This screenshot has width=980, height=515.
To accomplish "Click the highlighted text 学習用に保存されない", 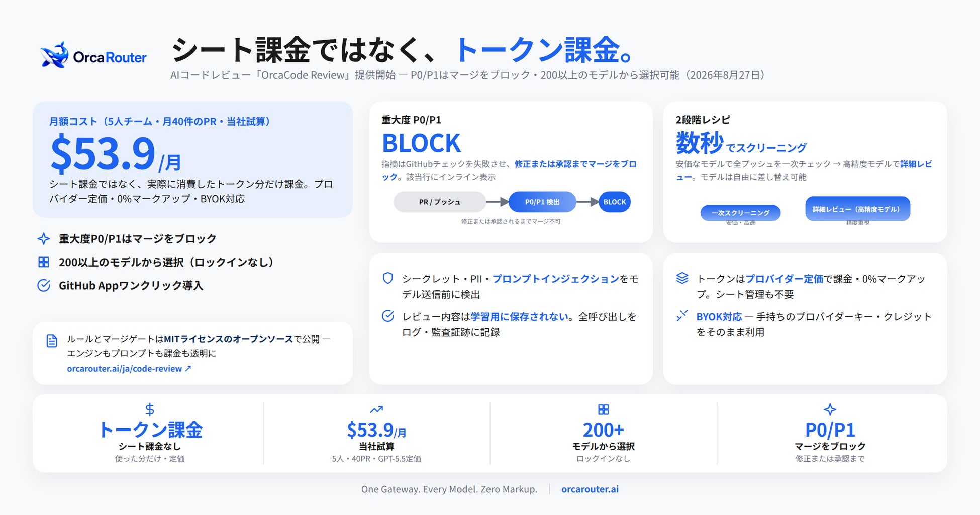I will coord(520,317).
